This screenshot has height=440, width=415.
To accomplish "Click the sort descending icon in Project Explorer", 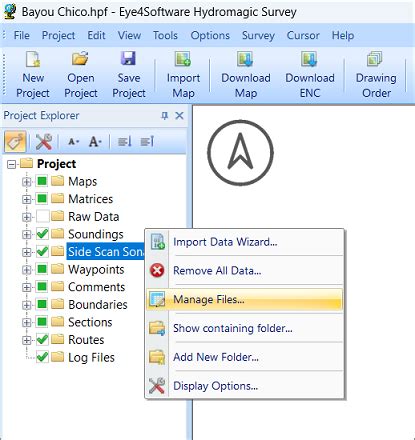I will (x=125, y=142).
